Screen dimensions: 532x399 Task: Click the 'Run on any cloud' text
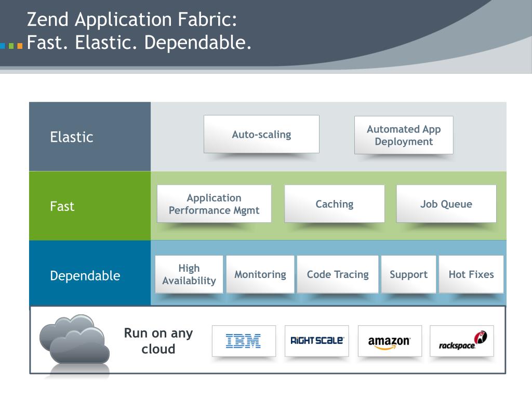158,341
